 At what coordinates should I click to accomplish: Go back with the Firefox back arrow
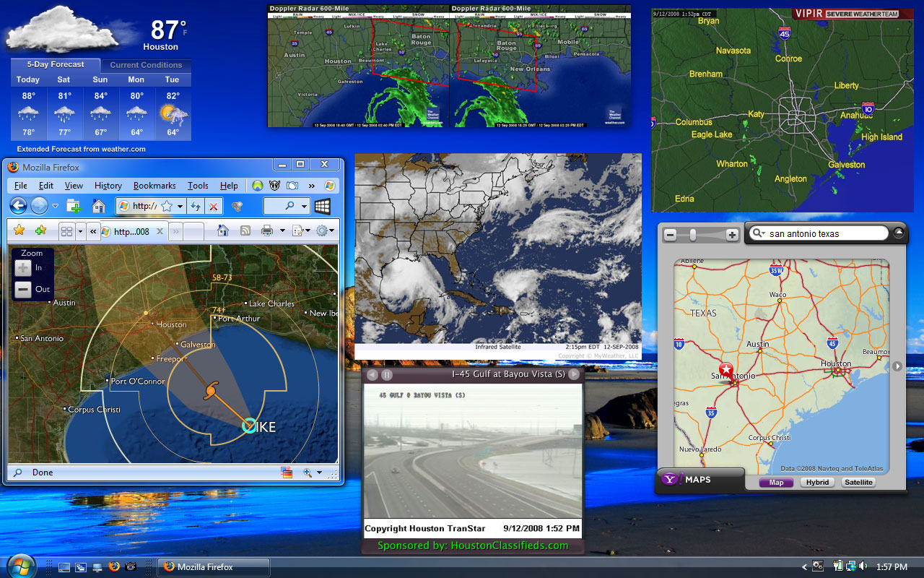click(18, 206)
